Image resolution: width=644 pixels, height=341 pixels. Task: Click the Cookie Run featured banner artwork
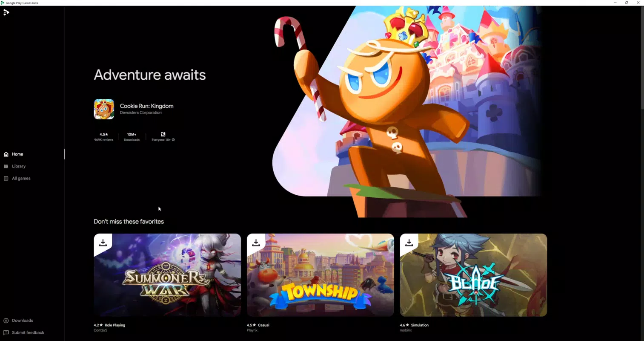click(406, 112)
